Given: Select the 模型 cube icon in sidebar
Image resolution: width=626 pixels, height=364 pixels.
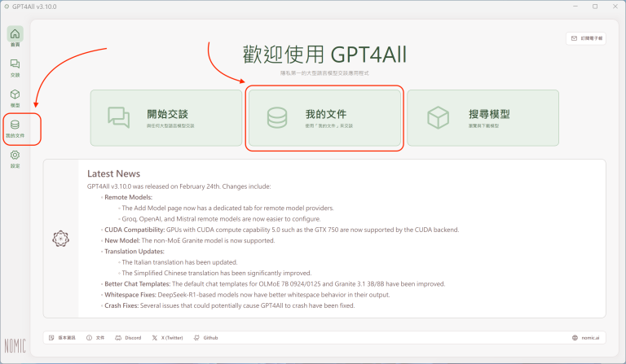Looking at the screenshot, I should (x=15, y=97).
